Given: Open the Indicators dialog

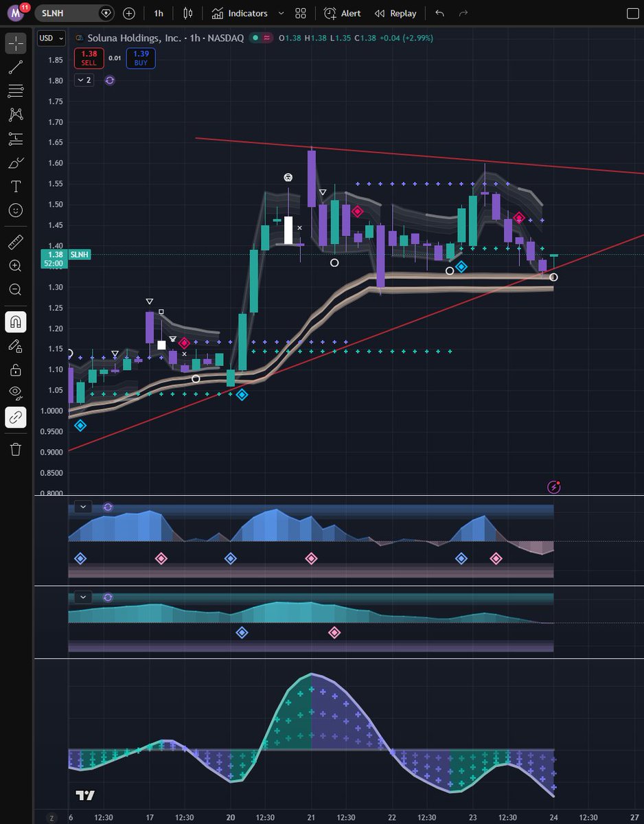Looking at the screenshot, I should pyautogui.click(x=240, y=13).
